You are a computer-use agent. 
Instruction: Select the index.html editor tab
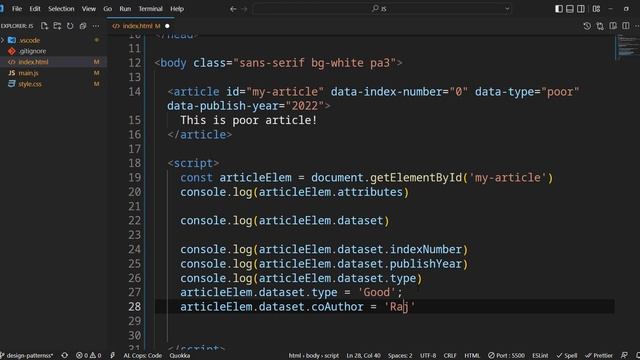point(141,26)
